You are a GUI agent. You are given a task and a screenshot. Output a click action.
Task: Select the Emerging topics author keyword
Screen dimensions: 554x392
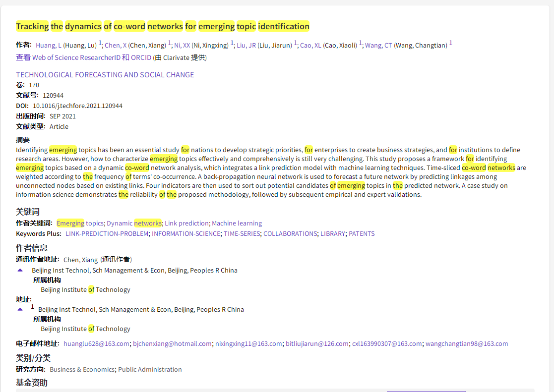80,223
